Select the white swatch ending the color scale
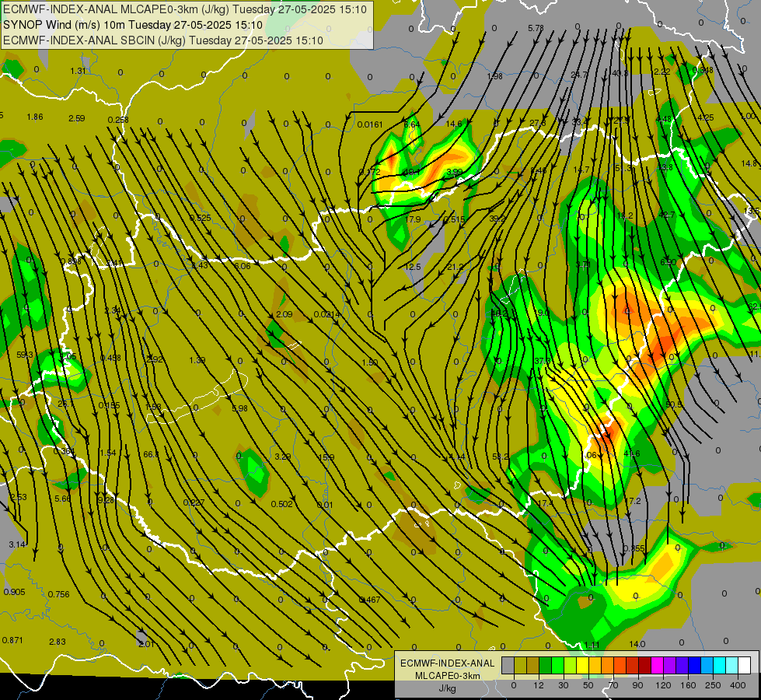The height and width of the screenshot is (700, 761). pos(745,665)
